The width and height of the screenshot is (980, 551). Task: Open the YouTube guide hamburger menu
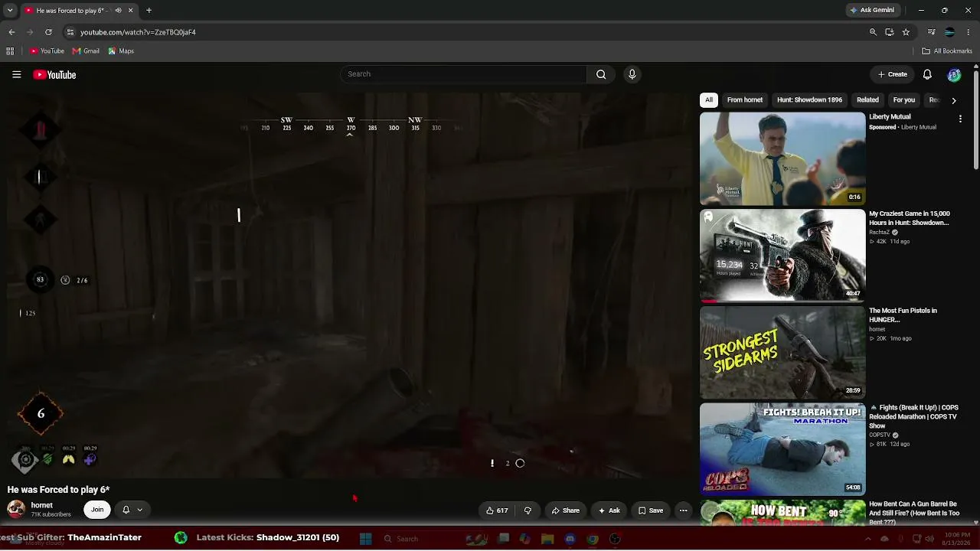(x=16, y=74)
